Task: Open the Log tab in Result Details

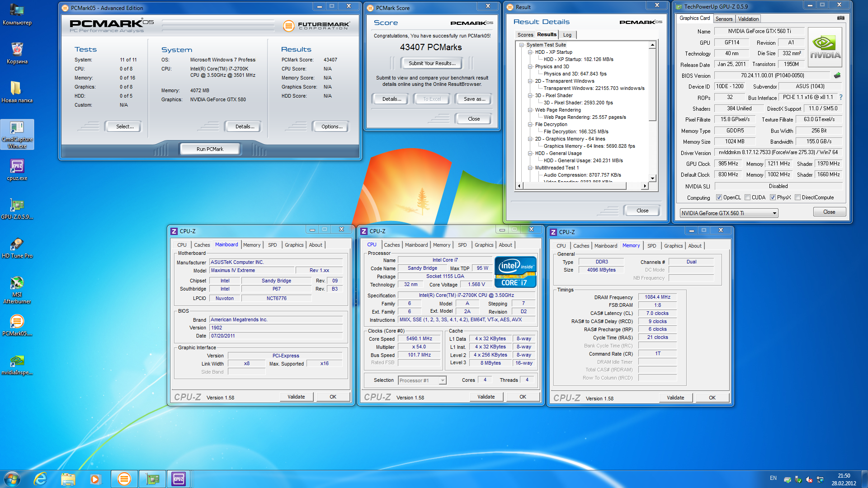Action: (567, 35)
